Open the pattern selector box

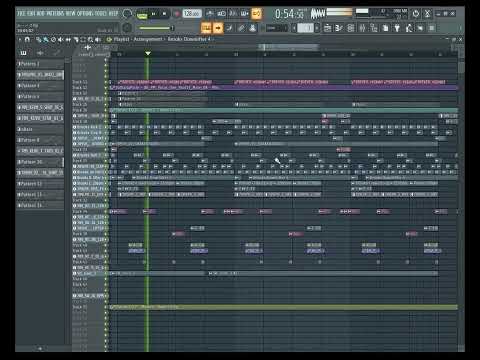(305, 28)
